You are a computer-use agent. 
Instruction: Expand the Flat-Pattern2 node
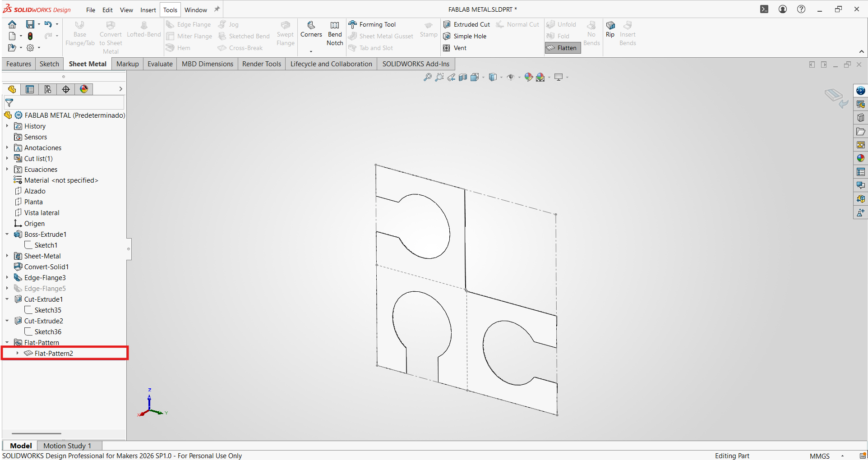(x=18, y=353)
